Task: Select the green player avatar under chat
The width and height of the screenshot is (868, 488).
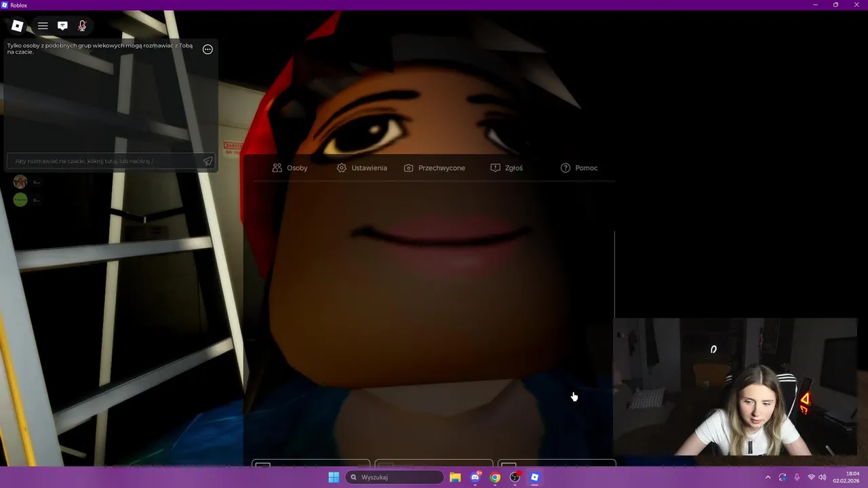Action: coord(20,199)
